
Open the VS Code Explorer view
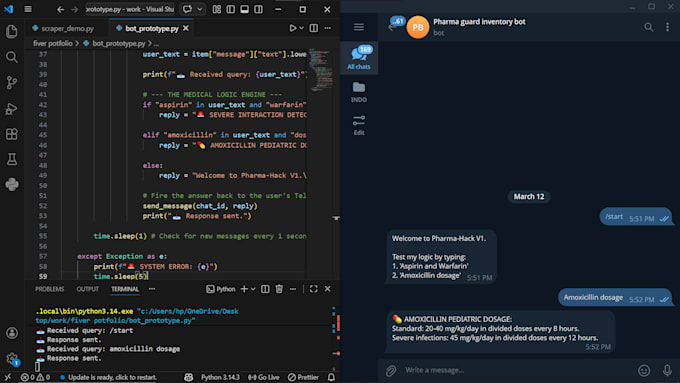(12, 31)
